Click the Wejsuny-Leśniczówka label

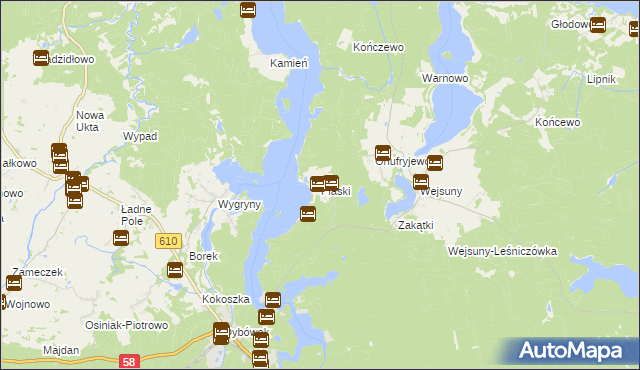point(502,251)
